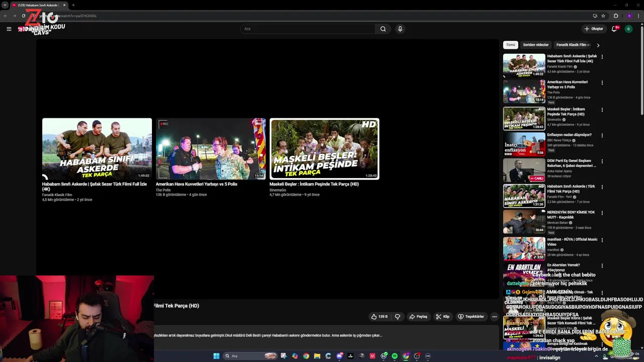Open the red Pocket-style taskbar icon
644x362 pixels.
point(372,356)
